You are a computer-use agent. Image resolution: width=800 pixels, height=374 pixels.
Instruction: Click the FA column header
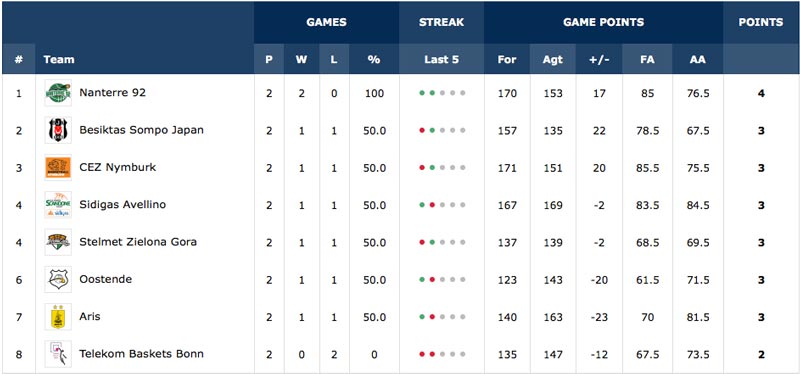pyautogui.click(x=647, y=59)
